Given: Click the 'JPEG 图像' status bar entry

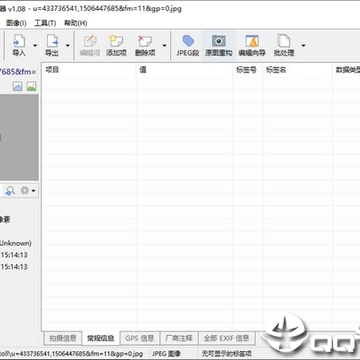Looking at the screenshot, I should 167,354.
